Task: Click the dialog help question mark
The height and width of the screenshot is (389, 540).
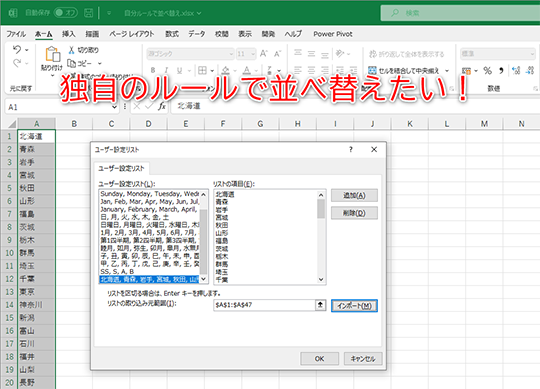Action: (x=351, y=149)
